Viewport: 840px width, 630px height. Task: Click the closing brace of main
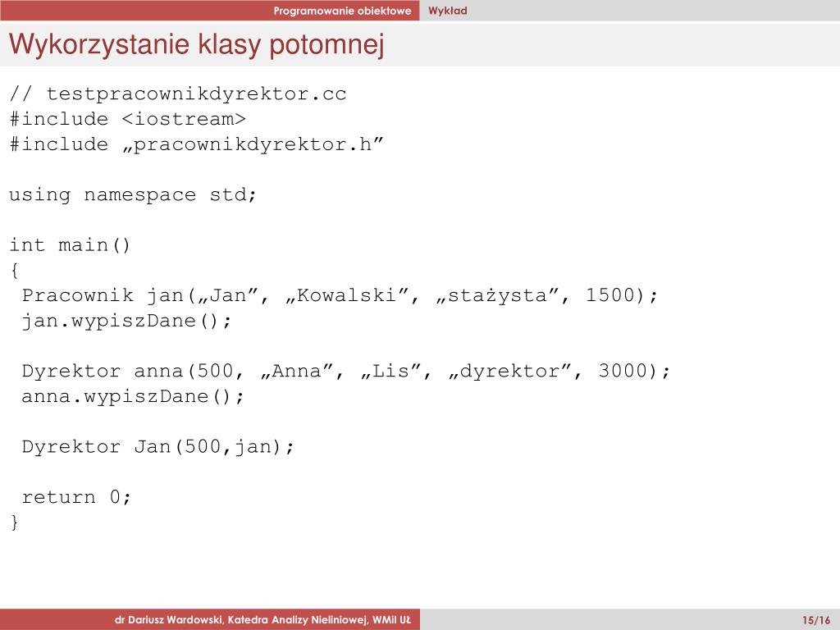(x=15, y=522)
